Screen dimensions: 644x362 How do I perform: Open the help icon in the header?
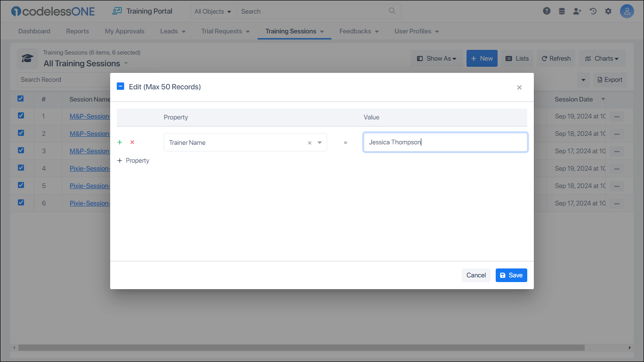tap(547, 10)
